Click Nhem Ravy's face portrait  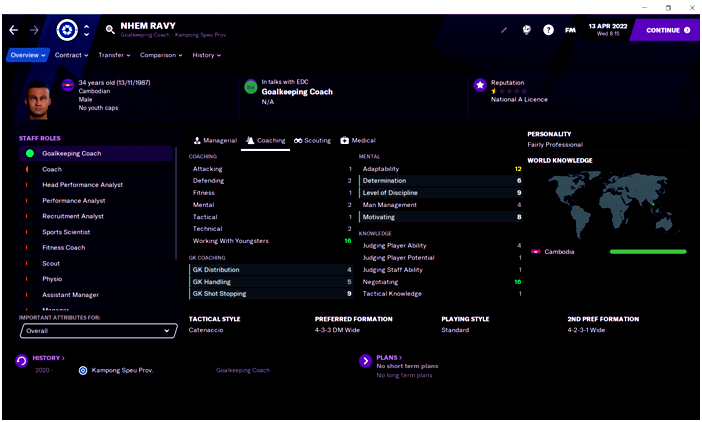pos(38,100)
